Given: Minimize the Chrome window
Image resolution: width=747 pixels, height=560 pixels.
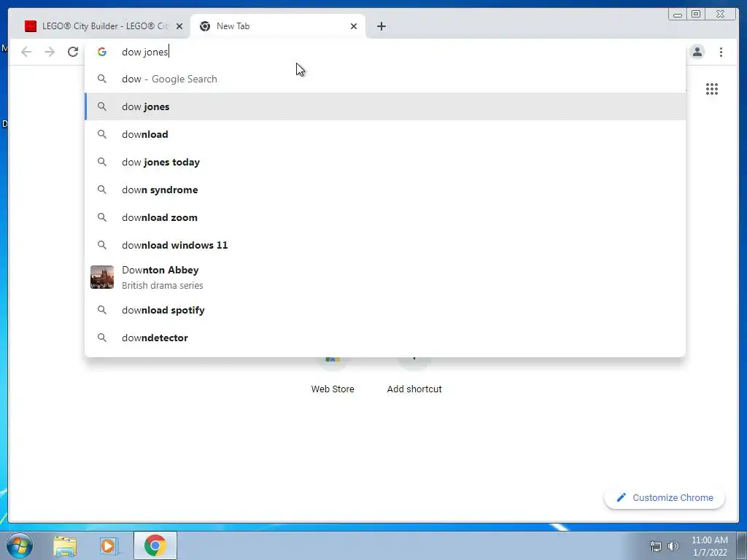Looking at the screenshot, I should 678,15.
